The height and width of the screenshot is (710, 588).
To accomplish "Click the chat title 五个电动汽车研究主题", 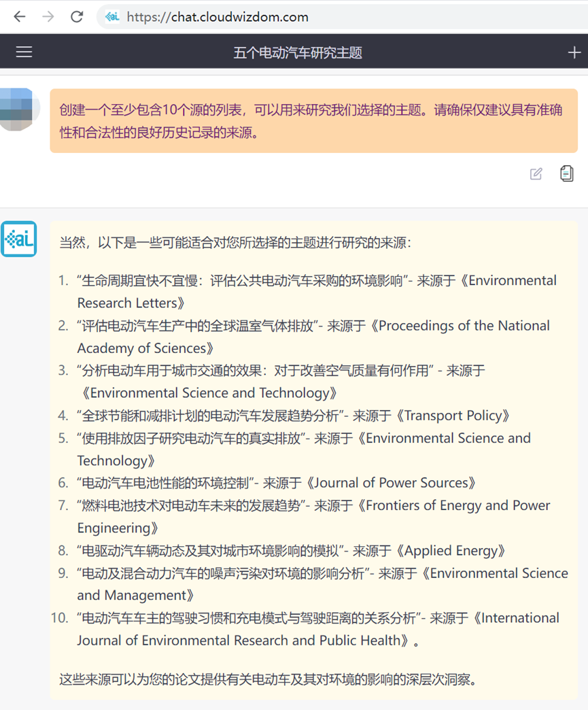I will click(x=297, y=52).
